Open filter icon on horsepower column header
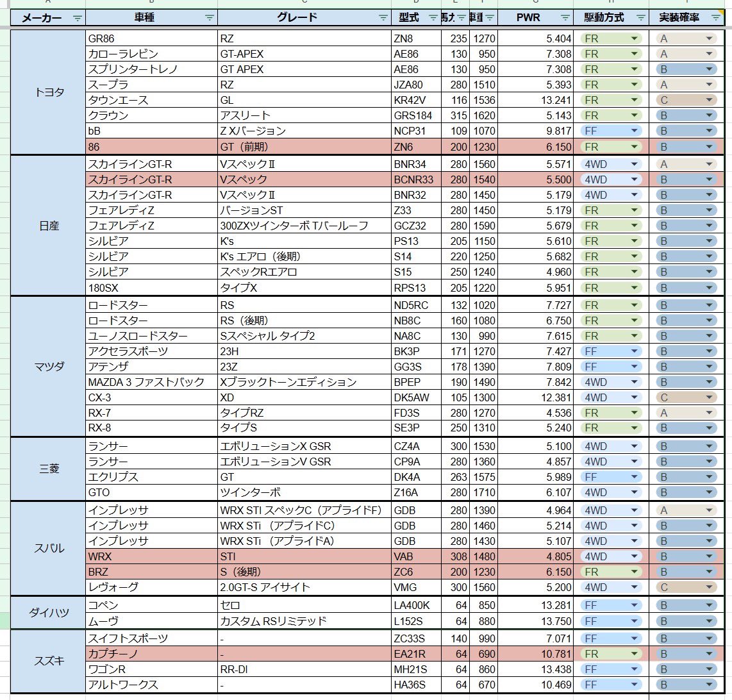This screenshot has height=700, width=732. pos(462,18)
